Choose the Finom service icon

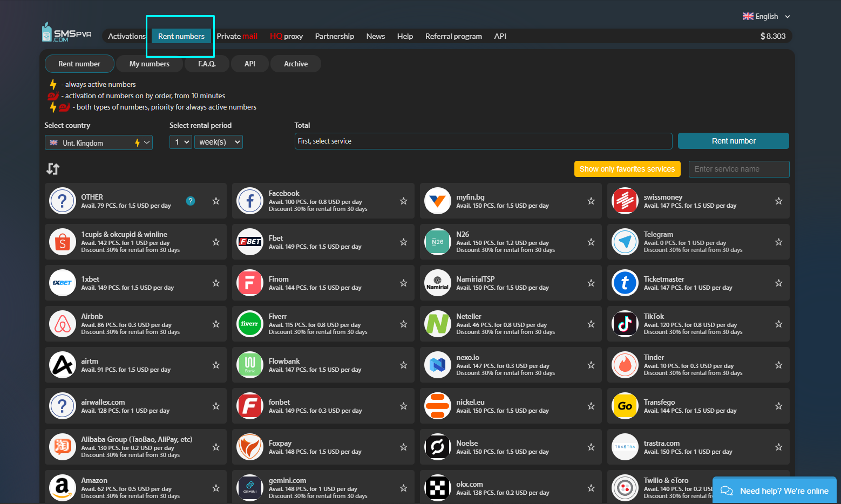250,283
